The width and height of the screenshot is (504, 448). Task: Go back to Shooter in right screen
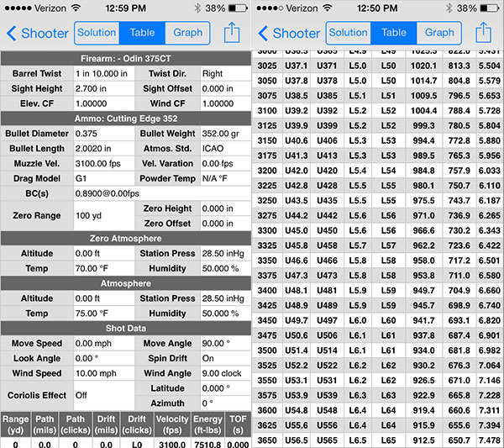(x=289, y=33)
